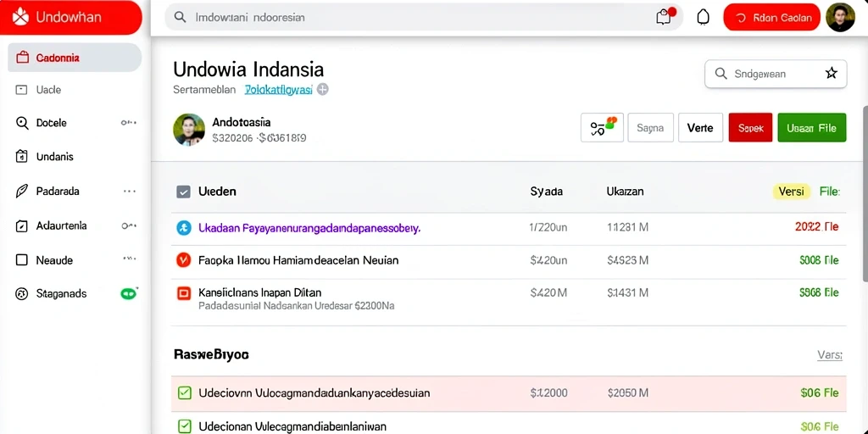Toggle the green switch next to Staganads
This screenshot has width=868, height=434.
tap(129, 293)
